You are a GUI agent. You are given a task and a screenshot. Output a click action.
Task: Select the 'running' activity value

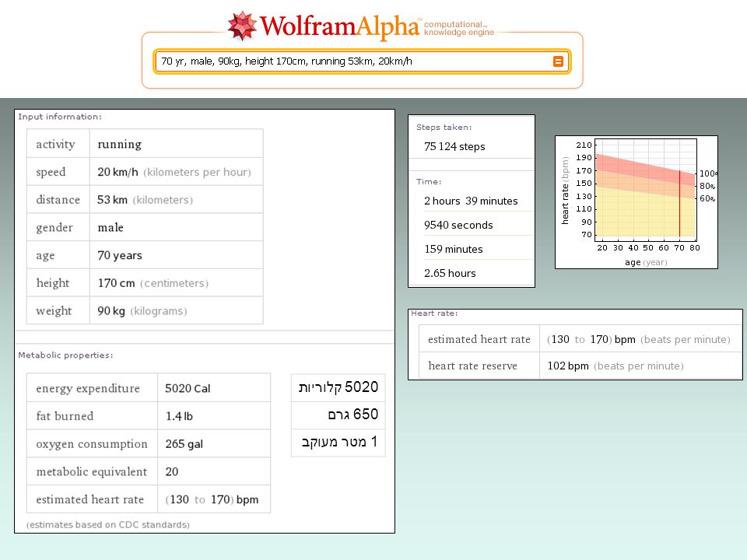[x=120, y=145]
